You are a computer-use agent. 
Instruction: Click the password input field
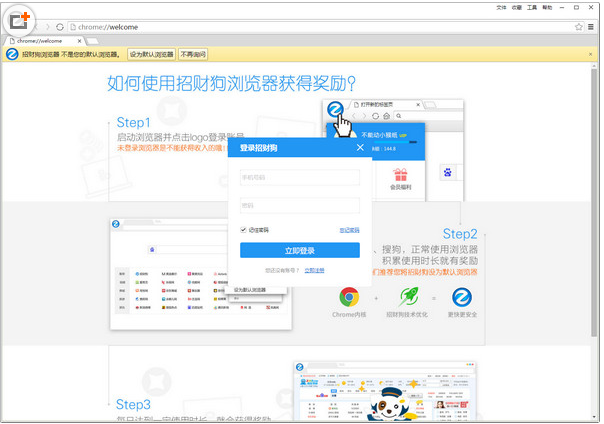pyautogui.click(x=299, y=205)
